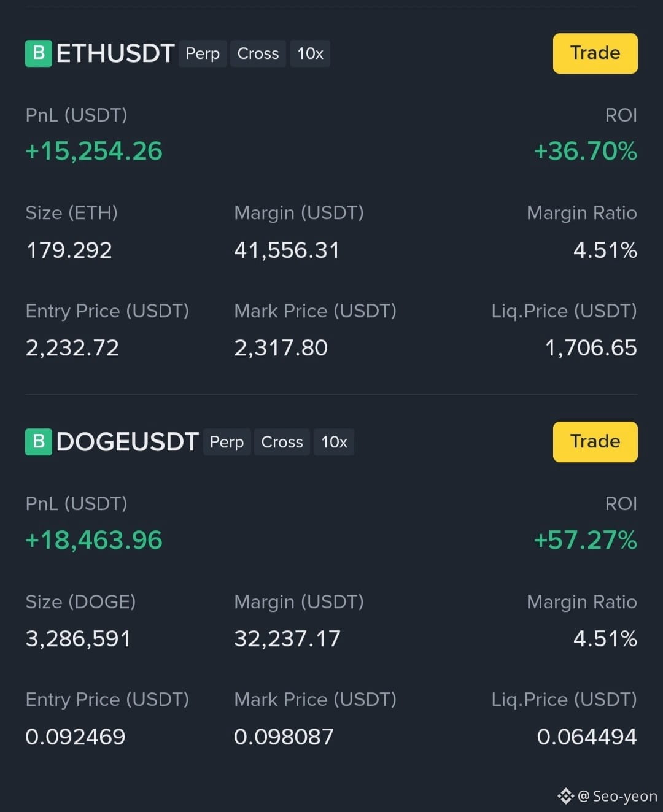
Task: Open Trade for the ETHUSDT position
Action: pos(595,53)
